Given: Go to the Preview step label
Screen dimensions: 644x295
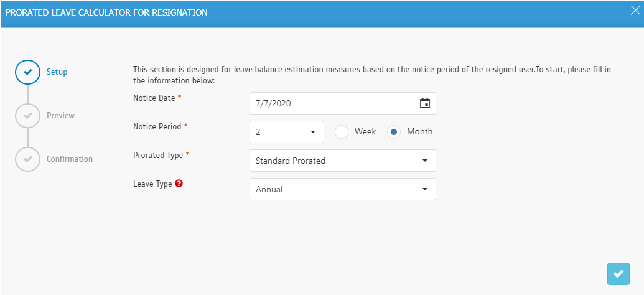Looking at the screenshot, I should pos(60,116).
